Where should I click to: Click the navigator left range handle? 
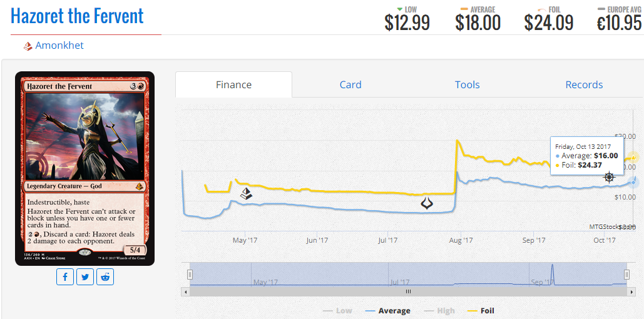coord(190,274)
